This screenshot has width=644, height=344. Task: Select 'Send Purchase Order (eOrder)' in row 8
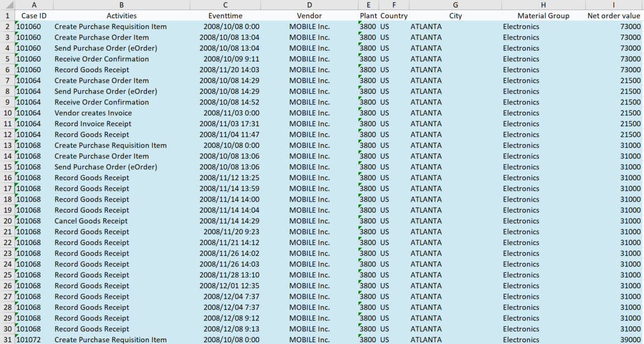(x=122, y=91)
